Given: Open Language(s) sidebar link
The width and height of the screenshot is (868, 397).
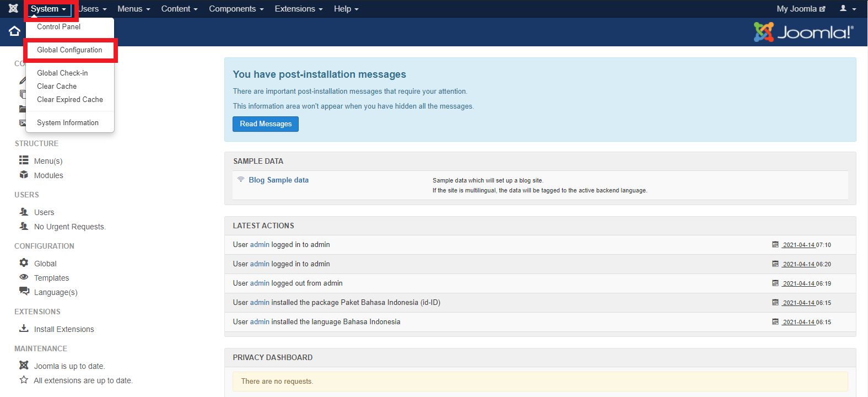Looking at the screenshot, I should click(56, 292).
